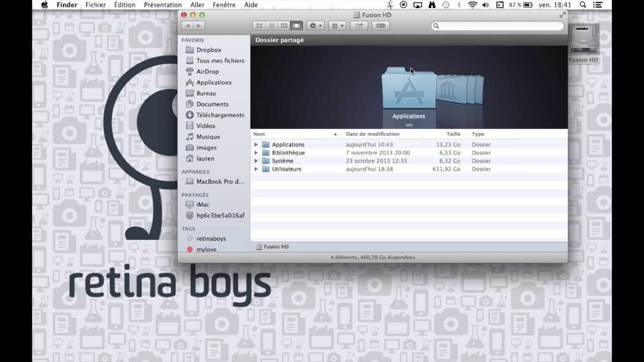Switch to icon view in toolbar
644x362 pixels.
pyautogui.click(x=260, y=26)
